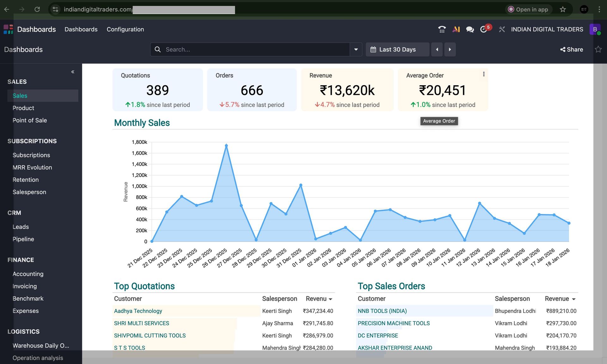Select Point of Sale dashboard

[x=30, y=120]
